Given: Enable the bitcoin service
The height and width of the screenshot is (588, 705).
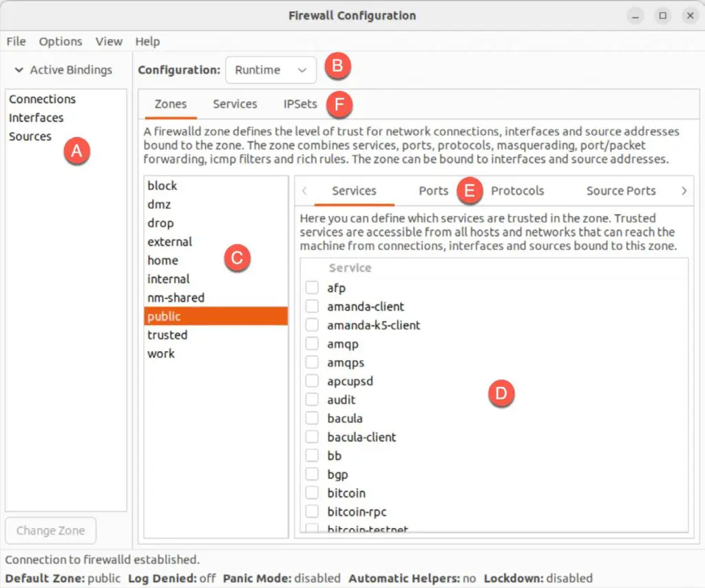Looking at the screenshot, I should (311, 493).
